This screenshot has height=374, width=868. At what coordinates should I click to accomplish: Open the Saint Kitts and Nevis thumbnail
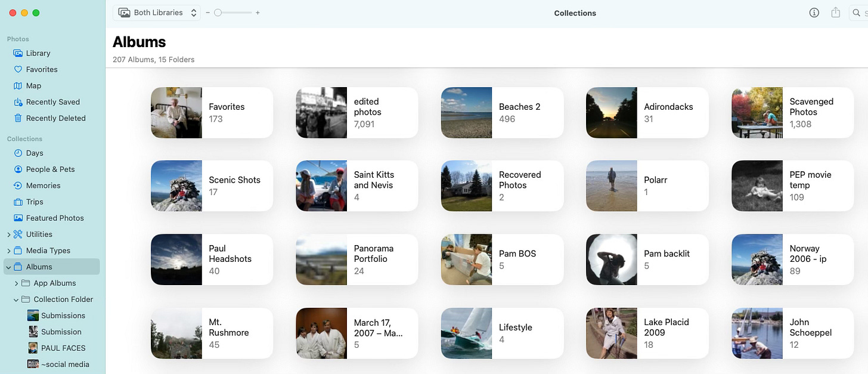tap(321, 186)
